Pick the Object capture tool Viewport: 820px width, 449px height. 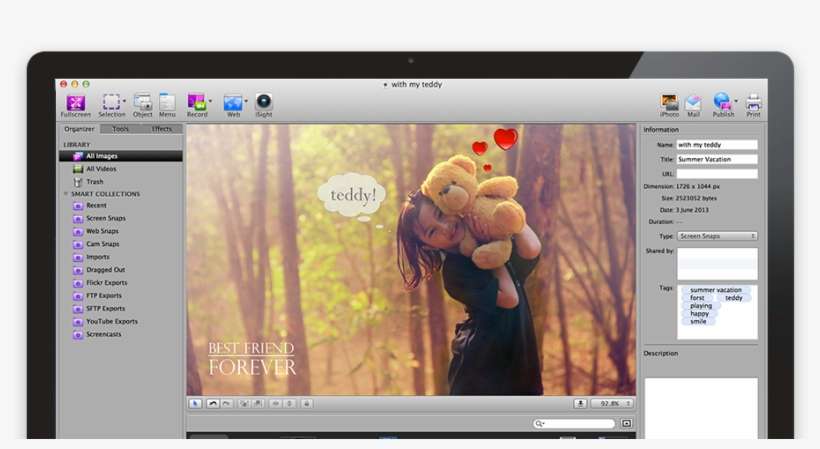[x=142, y=106]
